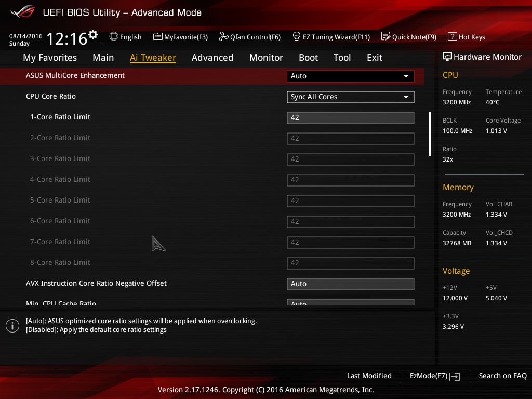Click the 2-Core Ratio Limit field
Screen dimensions: 532x399
tap(350, 138)
